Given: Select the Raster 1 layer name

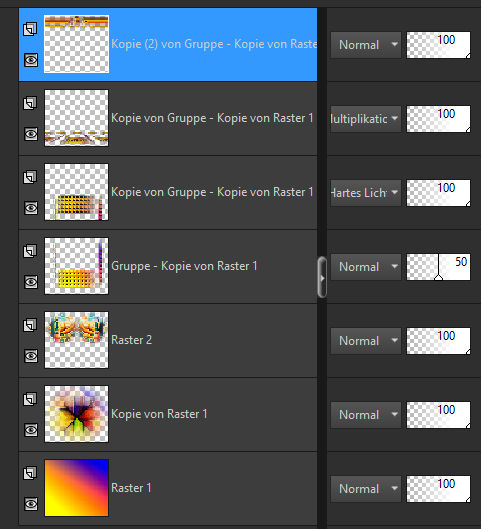Looking at the screenshot, I should point(131,488).
